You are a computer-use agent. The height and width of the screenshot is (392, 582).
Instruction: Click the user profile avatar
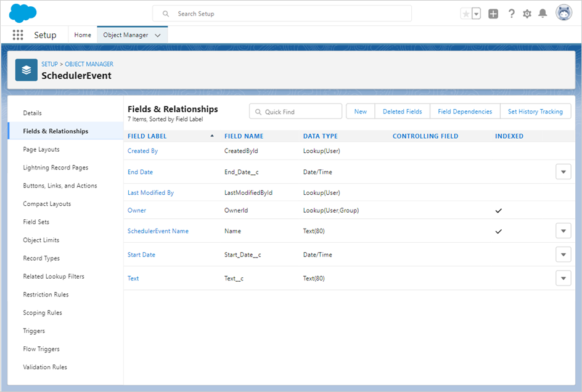[564, 13]
